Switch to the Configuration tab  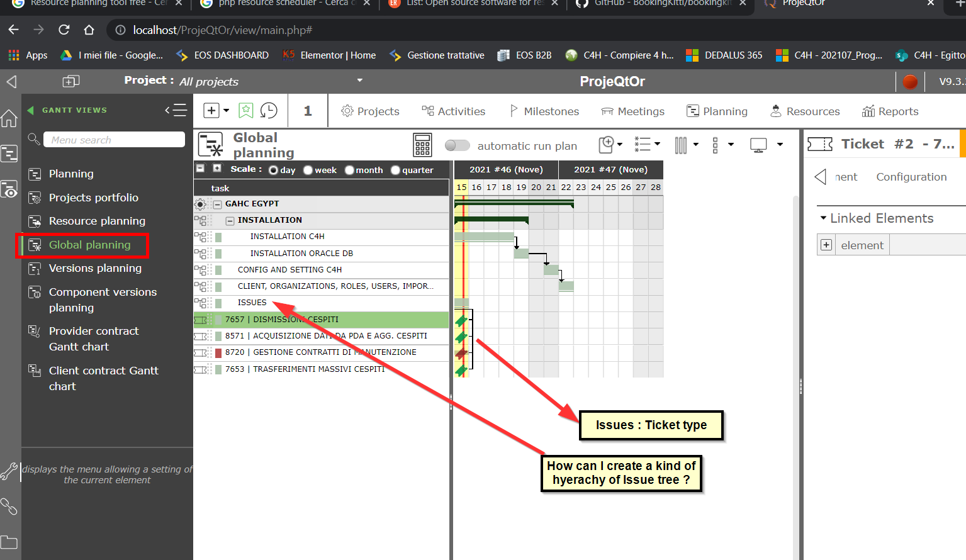[x=911, y=177]
